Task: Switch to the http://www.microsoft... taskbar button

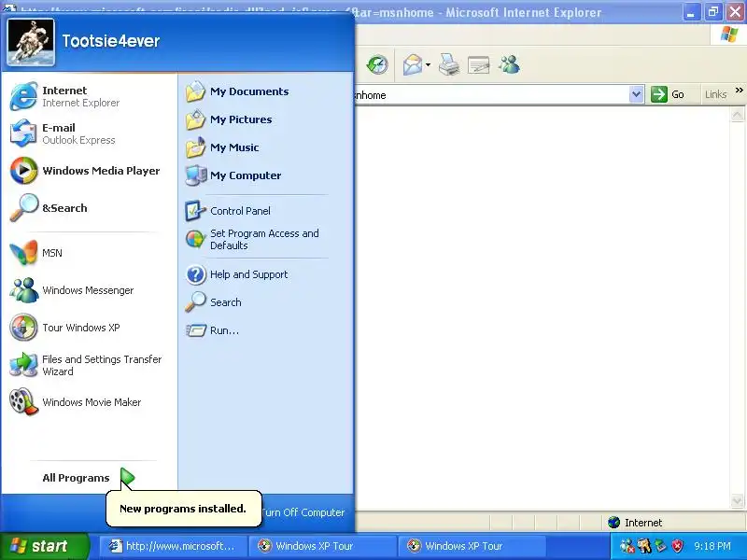Action: [x=174, y=546]
